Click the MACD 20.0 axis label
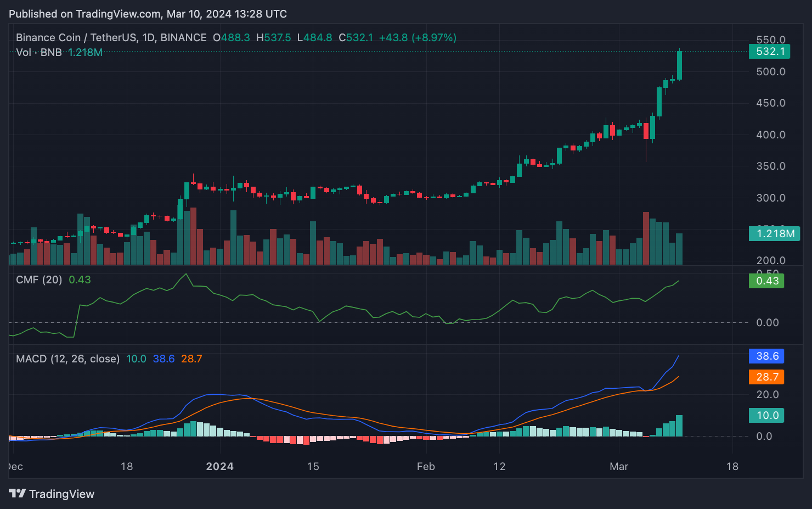The height and width of the screenshot is (509, 812). pos(768,394)
